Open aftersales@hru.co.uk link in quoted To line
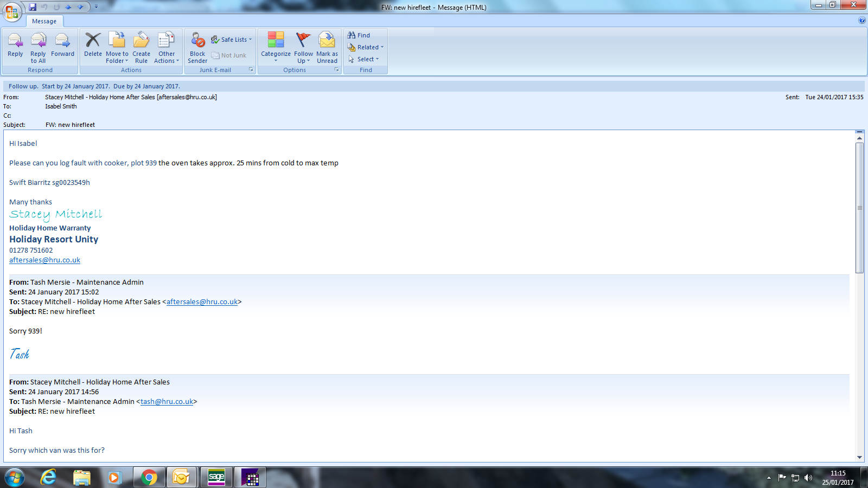 click(x=202, y=302)
